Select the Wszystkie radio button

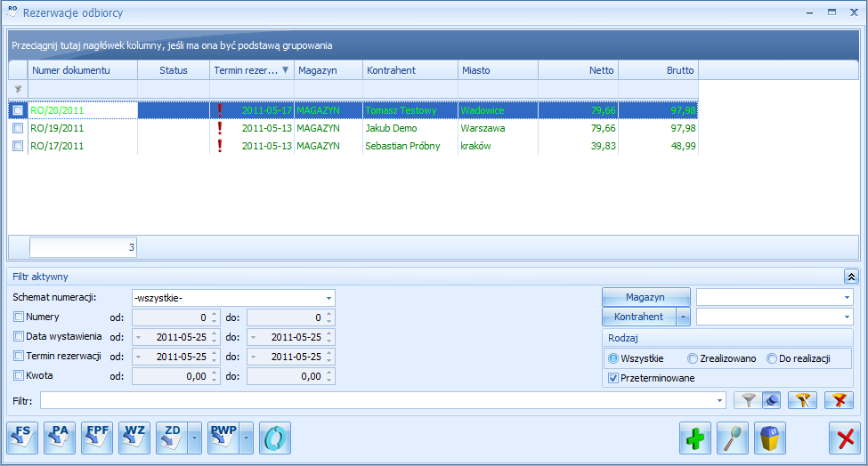coord(613,358)
